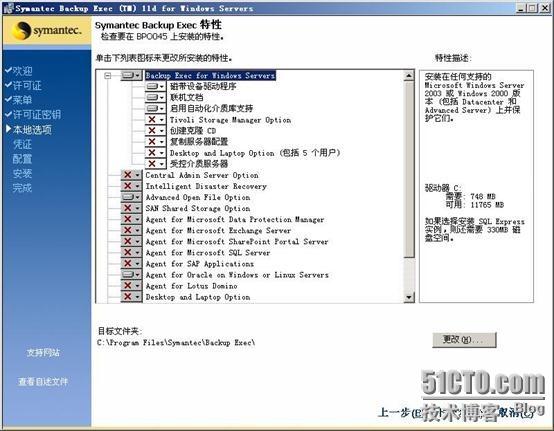The height and width of the screenshot is (431, 554).
Task: Click the X icon beside Tivoli Storage Manager Option
Action: (155, 119)
